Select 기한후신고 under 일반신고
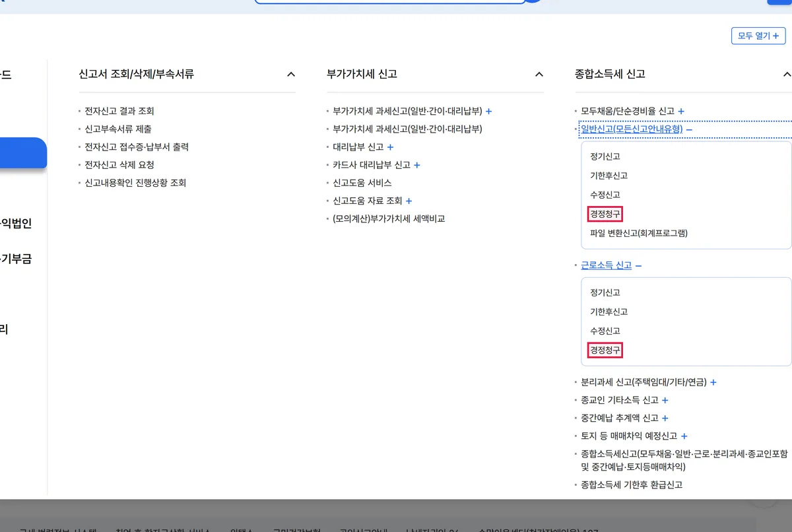The width and height of the screenshot is (792, 532). click(x=609, y=176)
